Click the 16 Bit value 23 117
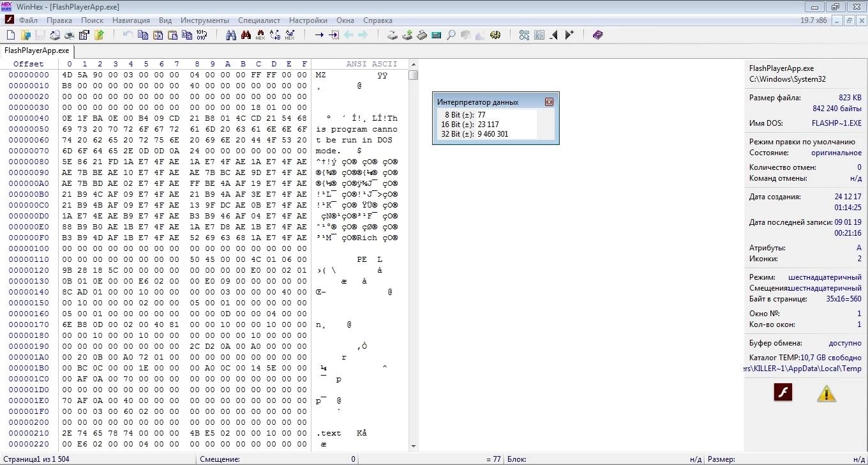This screenshot has width=868, height=465. pos(488,125)
